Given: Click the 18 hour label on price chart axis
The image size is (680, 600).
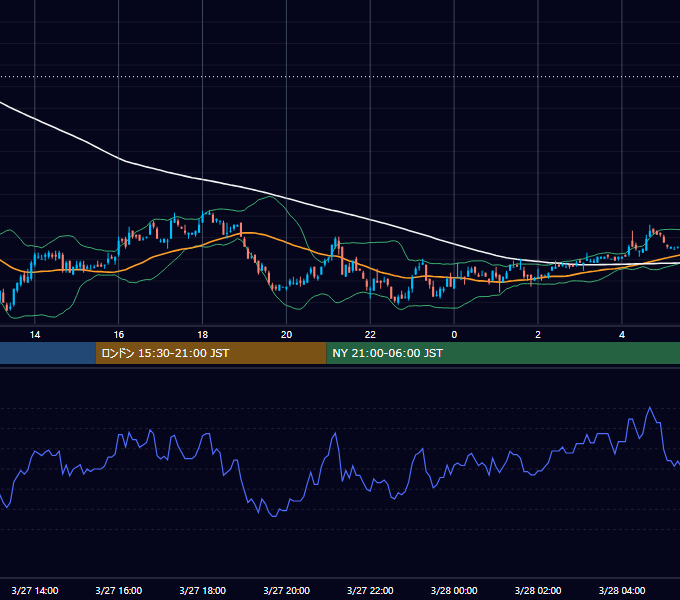Looking at the screenshot, I should click(x=203, y=335).
